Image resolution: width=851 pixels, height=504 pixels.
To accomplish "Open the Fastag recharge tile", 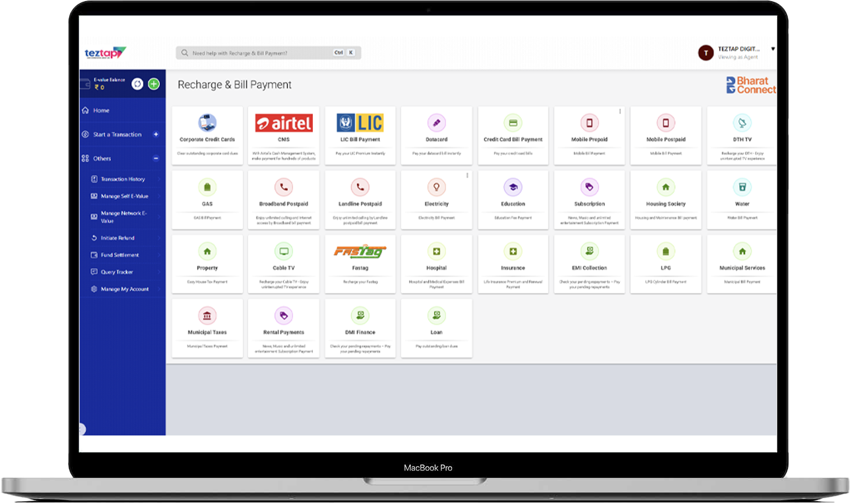I will click(x=360, y=252).
